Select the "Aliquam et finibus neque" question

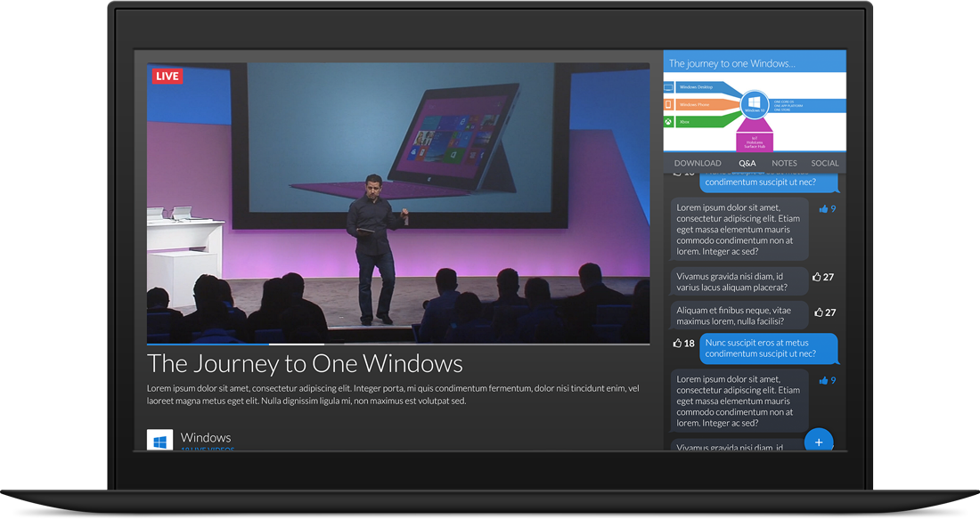(739, 316)
